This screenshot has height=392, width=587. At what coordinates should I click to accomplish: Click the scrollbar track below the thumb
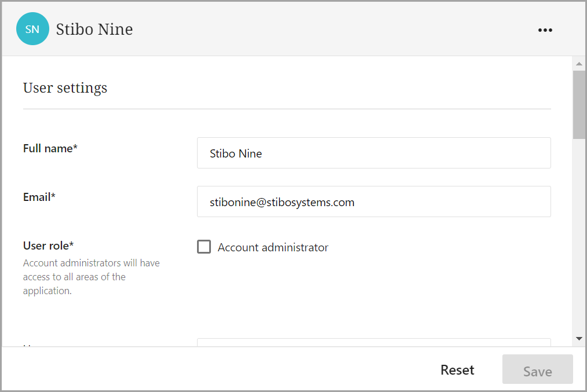point(578,232)
